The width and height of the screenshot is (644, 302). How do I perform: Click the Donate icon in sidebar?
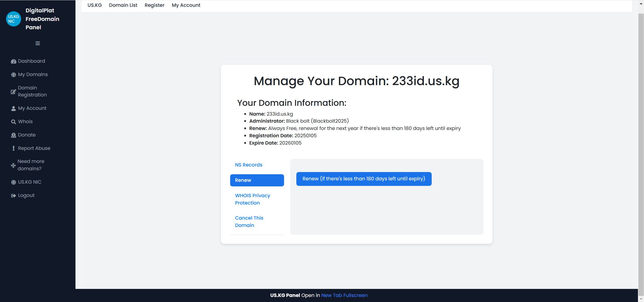tap(14, 135)
